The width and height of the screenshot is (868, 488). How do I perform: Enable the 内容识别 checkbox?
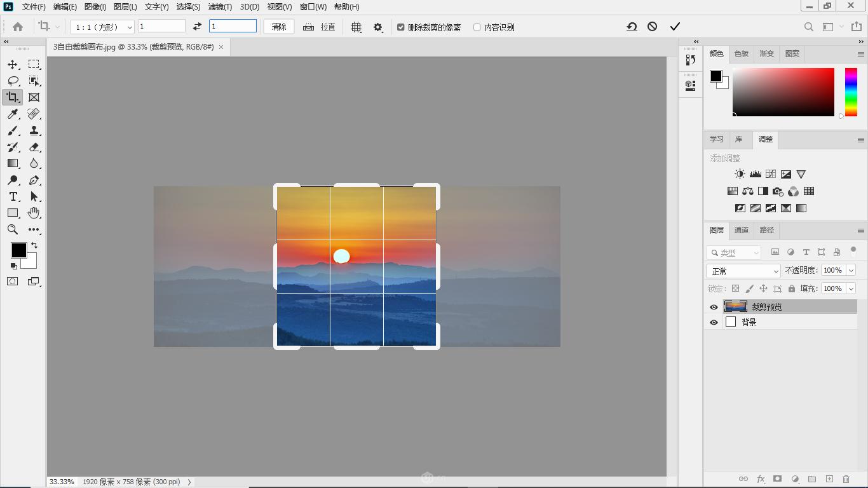click(477, 27)
